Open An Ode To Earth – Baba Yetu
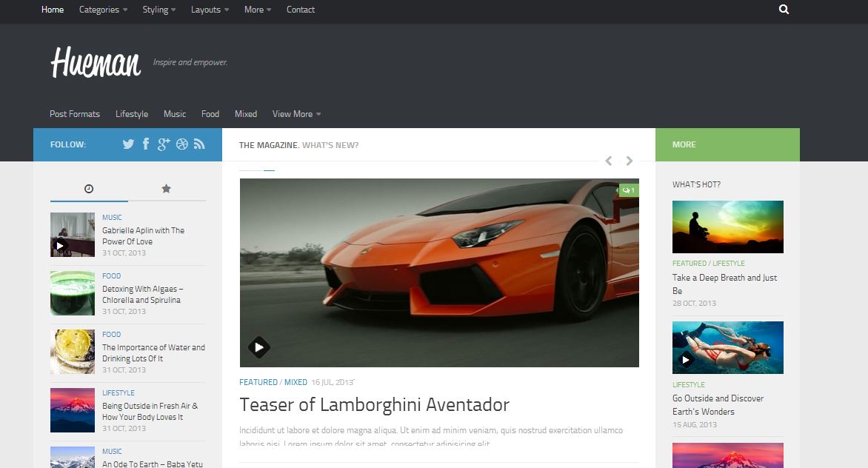 tap(153, 464)
